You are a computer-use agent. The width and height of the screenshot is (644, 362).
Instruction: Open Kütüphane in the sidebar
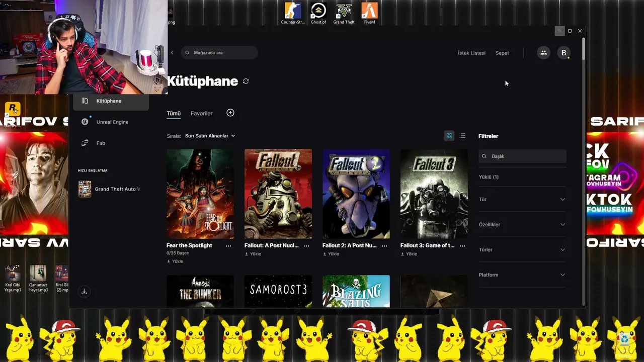click(x=111, y=101)
